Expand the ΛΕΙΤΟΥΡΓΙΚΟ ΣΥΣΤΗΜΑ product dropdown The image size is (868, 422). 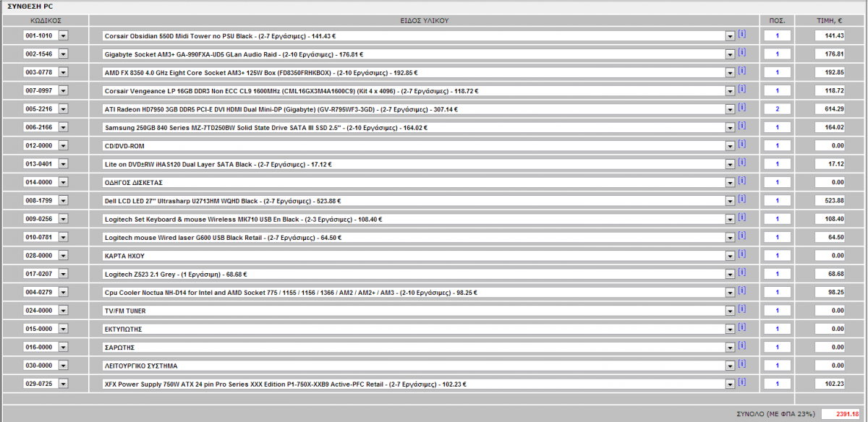point(730,366)
